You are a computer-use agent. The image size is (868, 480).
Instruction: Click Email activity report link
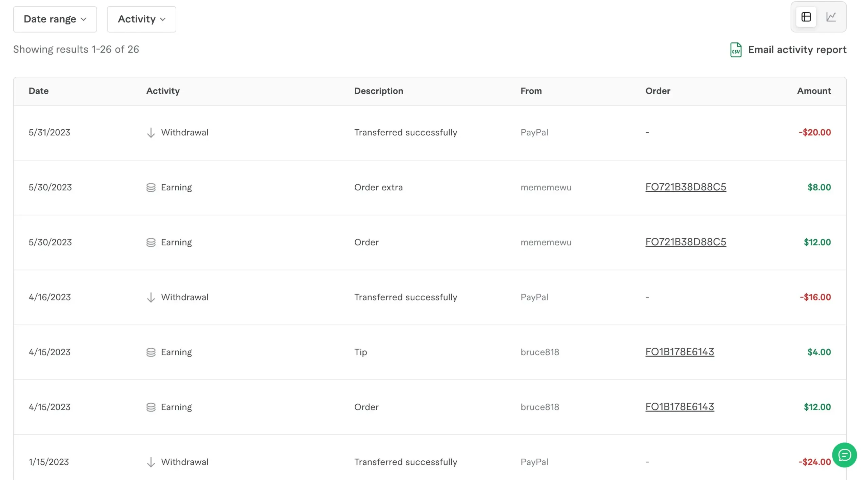coord(797,50)
